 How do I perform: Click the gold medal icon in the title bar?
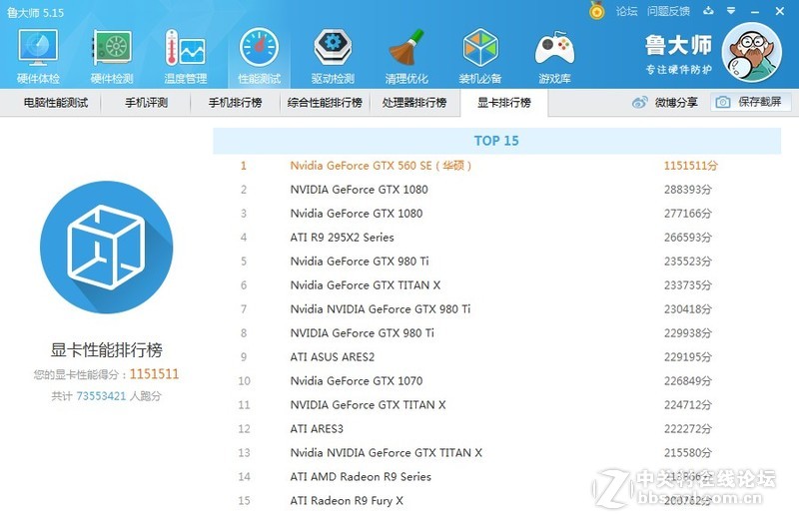tap(596, 10)
